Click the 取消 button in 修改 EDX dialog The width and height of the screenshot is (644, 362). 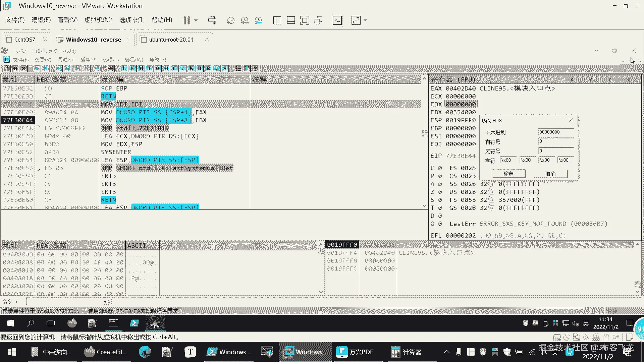click(550, 174)
